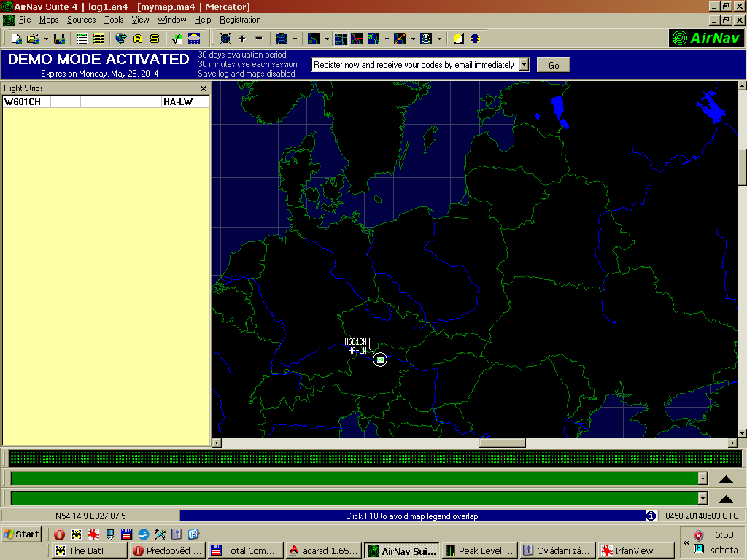Click the save diskette toolbar icon
Screen dimensions: 747x560
pos(59,39)
